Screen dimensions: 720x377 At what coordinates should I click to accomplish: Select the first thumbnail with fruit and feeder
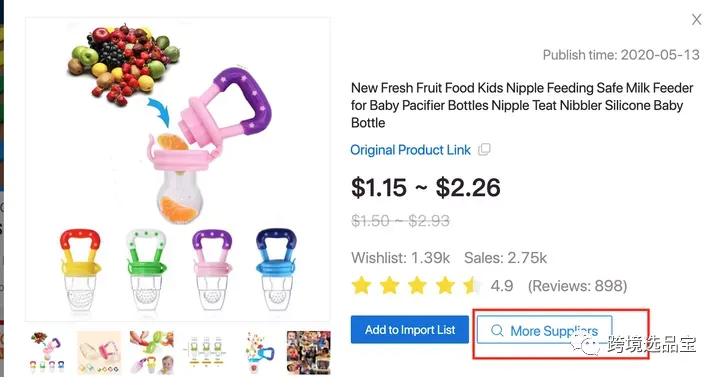pos(47,353)
